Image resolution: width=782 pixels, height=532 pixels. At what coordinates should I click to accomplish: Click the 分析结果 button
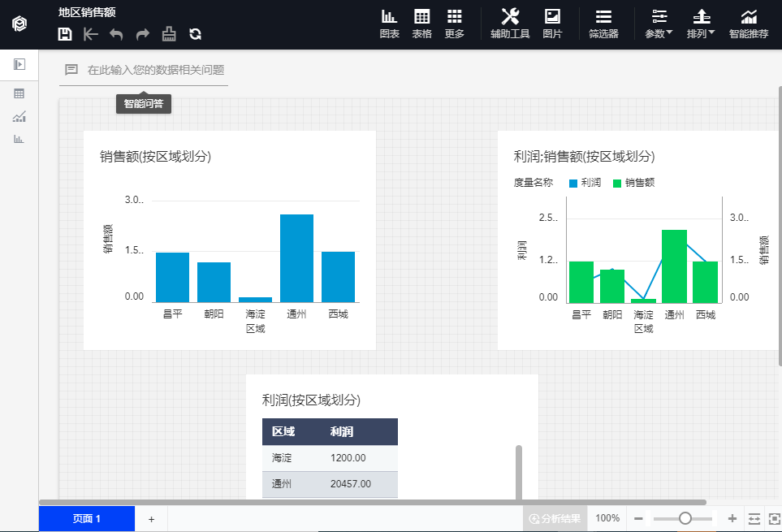click(x=555, y=518)
